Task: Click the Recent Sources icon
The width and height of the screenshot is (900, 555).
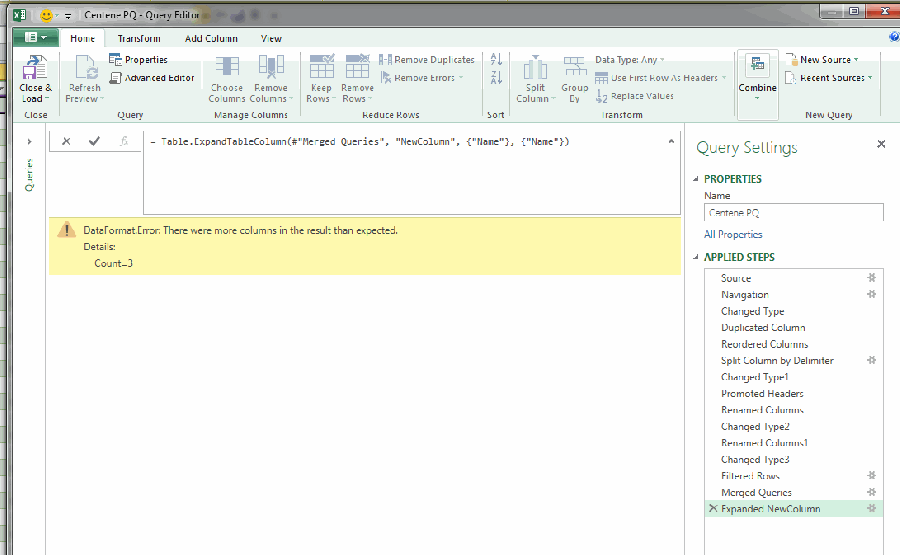Action: 791,77
